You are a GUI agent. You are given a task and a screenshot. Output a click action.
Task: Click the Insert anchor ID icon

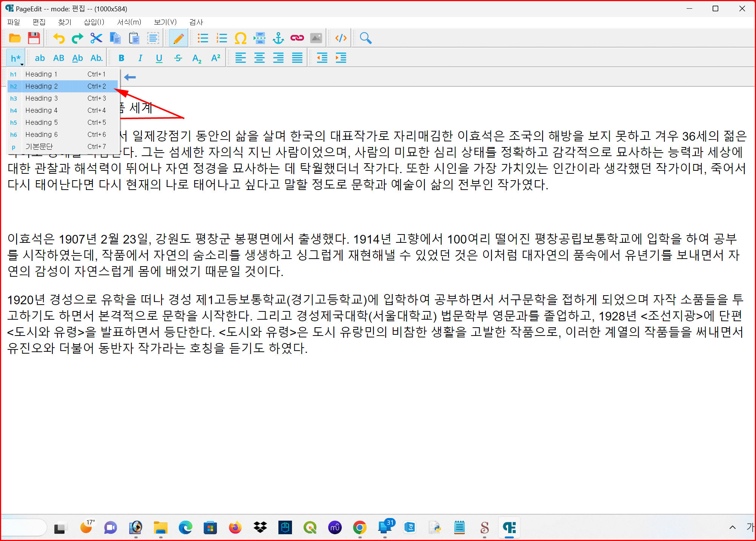[278, 38]
